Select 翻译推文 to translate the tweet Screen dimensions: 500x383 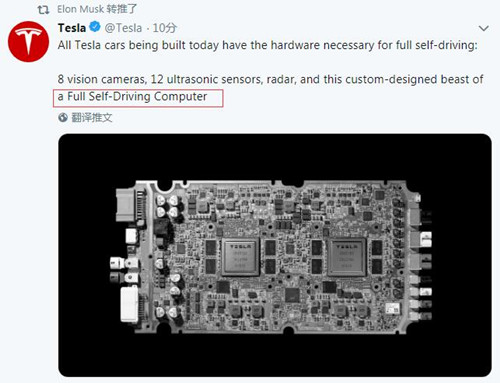click(92, 117)
